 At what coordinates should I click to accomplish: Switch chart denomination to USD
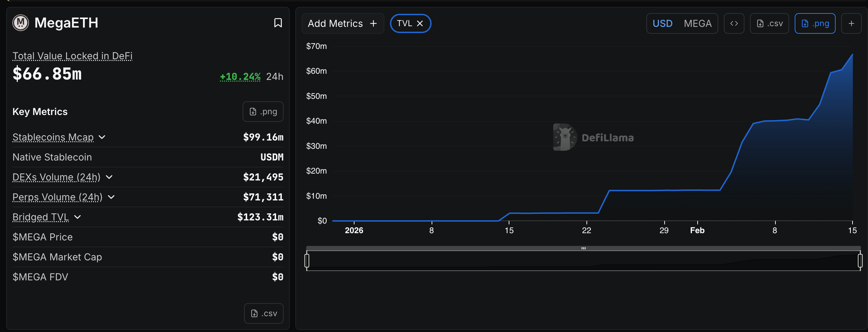click(x=663, y=23)
